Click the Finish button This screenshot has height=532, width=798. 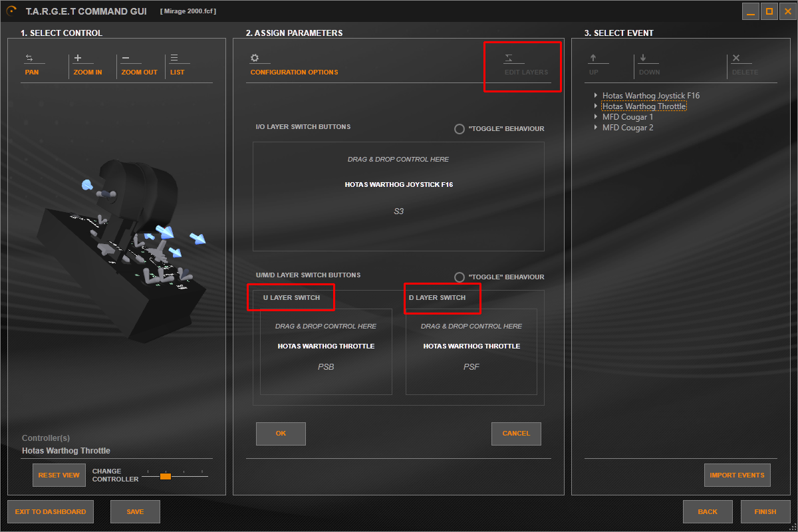tap(765, 512)
